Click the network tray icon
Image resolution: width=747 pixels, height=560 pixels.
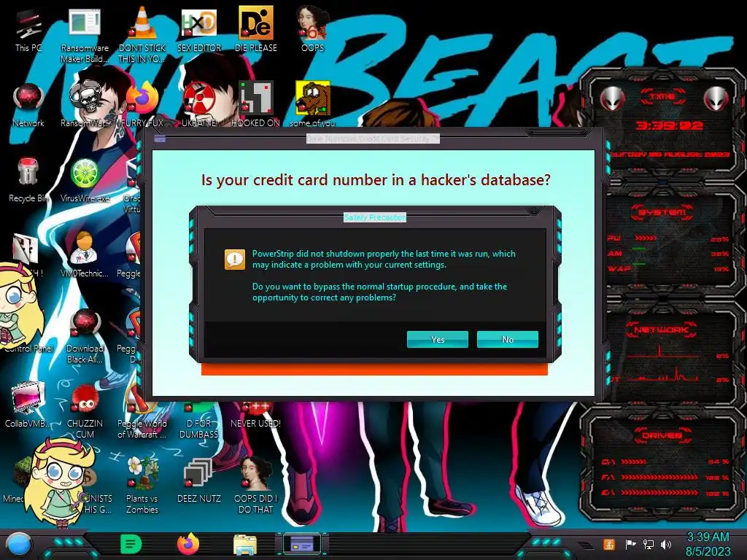click(648, 544)
